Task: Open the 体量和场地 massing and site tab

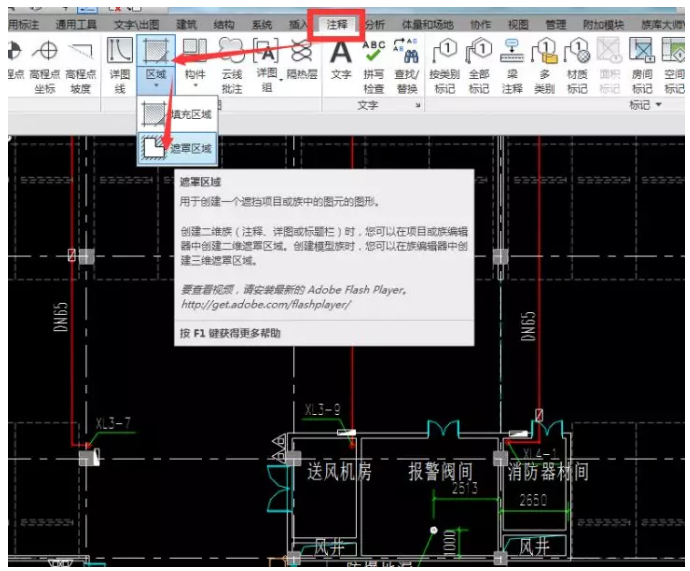Action: pos(427,25)
